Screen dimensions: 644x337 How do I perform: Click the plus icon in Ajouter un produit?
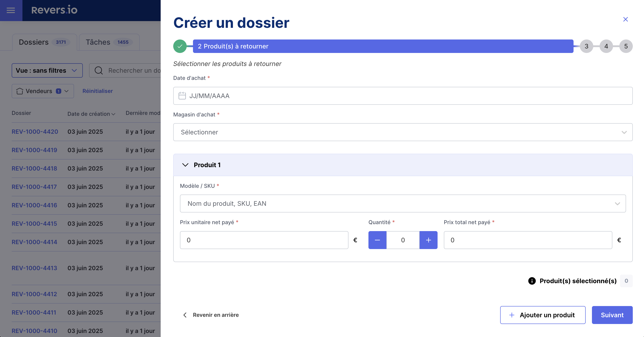click(x=512, y=315)
